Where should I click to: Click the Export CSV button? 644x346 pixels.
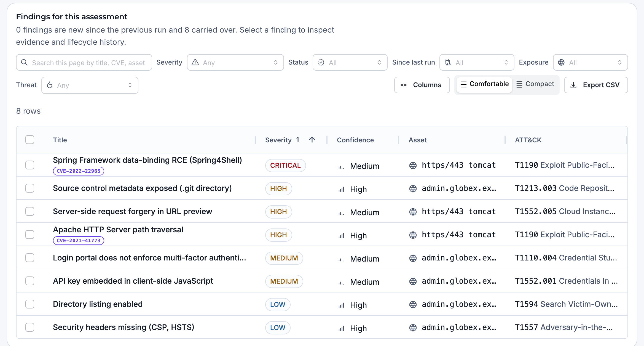coord(596,85)
